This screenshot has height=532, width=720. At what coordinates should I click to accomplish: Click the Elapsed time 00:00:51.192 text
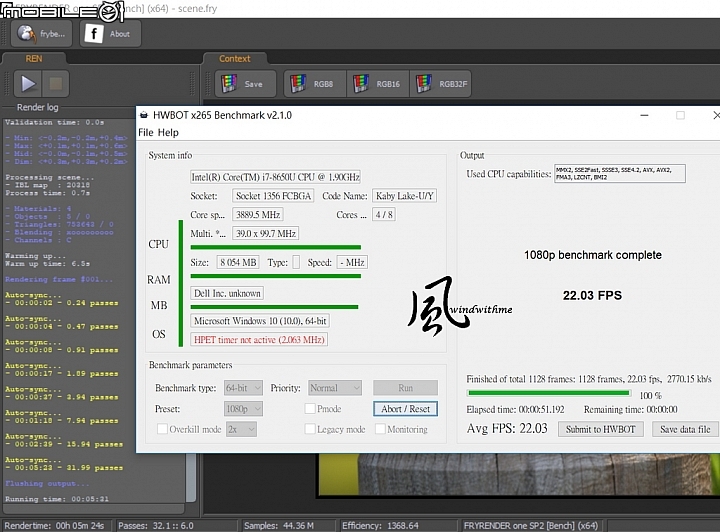515,409
